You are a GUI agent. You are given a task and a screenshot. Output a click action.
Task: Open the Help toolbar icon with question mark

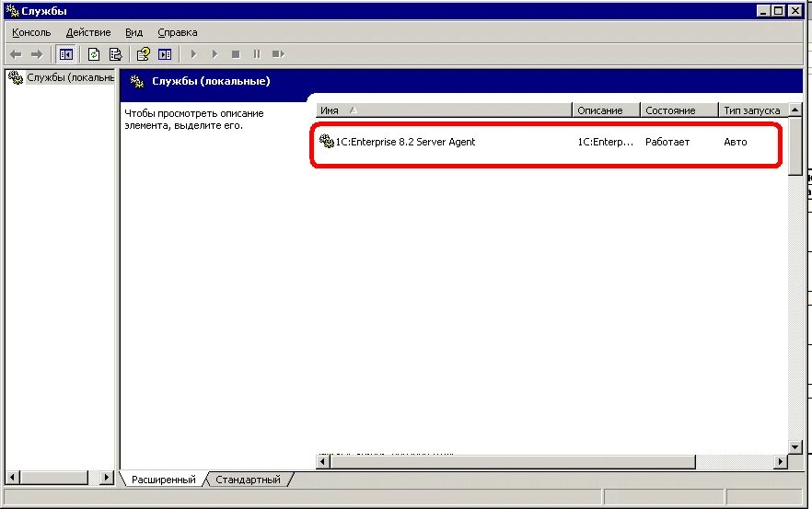coord(143,54)
